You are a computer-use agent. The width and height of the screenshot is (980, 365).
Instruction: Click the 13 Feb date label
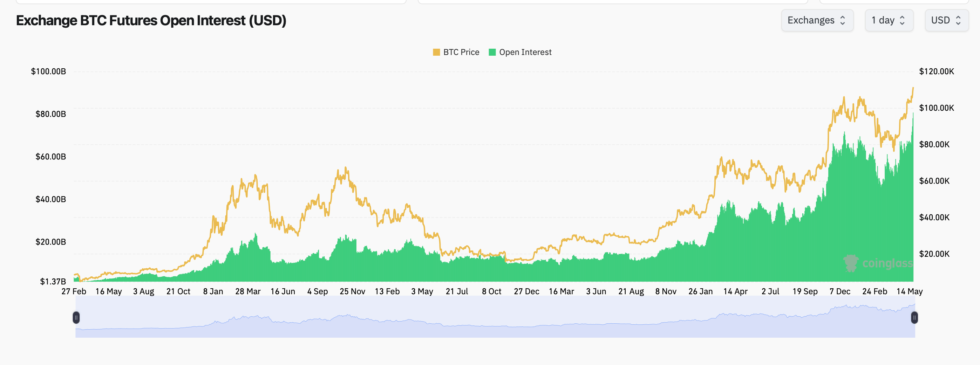click(387, 291)
